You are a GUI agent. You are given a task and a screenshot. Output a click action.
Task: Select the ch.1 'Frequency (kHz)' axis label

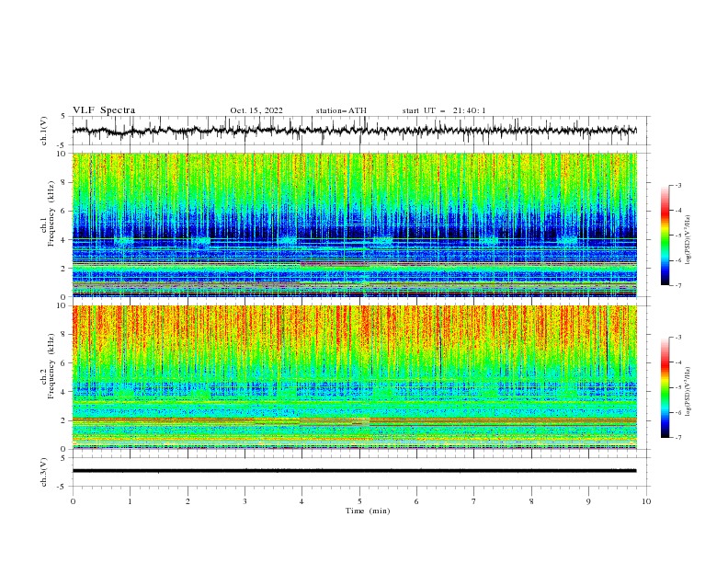51,213
